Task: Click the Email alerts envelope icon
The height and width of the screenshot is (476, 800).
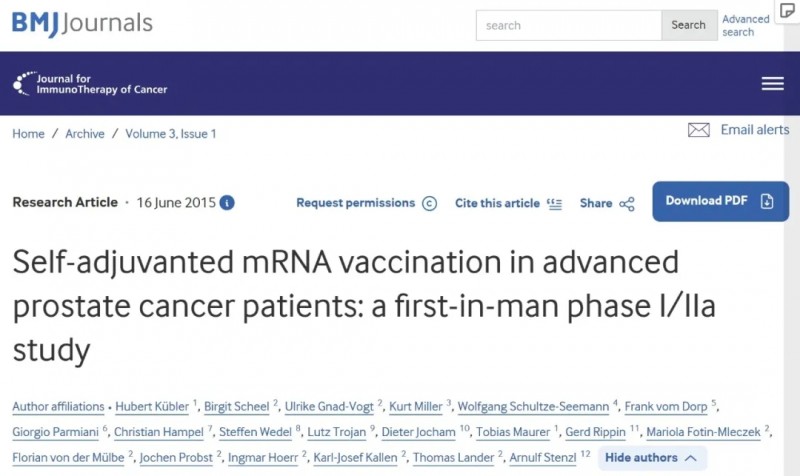Action: point(699,130)
